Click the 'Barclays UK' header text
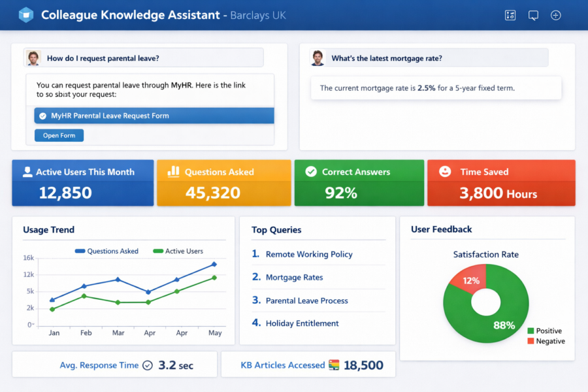 tap(258, 16)
